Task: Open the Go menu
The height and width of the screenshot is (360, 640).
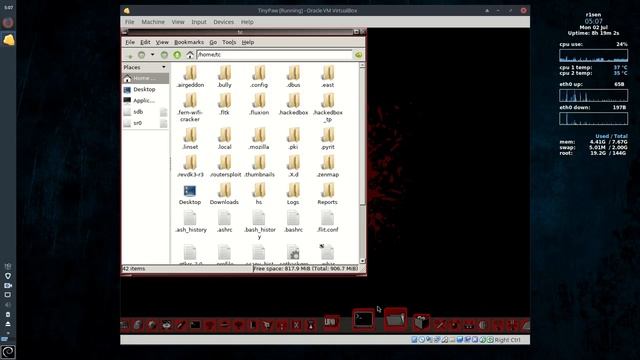Action: point(213,42)
